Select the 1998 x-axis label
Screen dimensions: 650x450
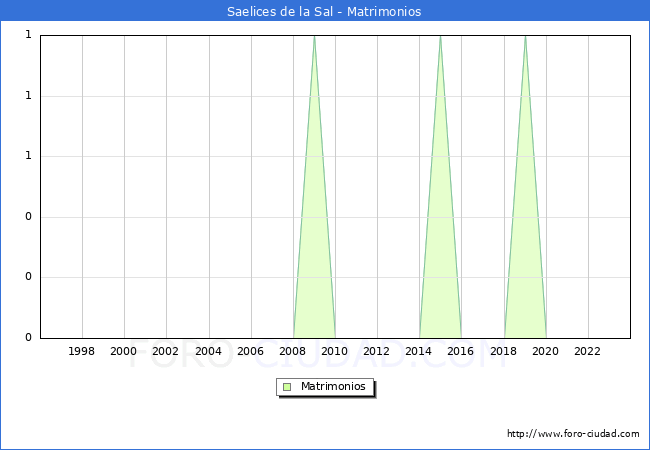(x=82, y=351)
